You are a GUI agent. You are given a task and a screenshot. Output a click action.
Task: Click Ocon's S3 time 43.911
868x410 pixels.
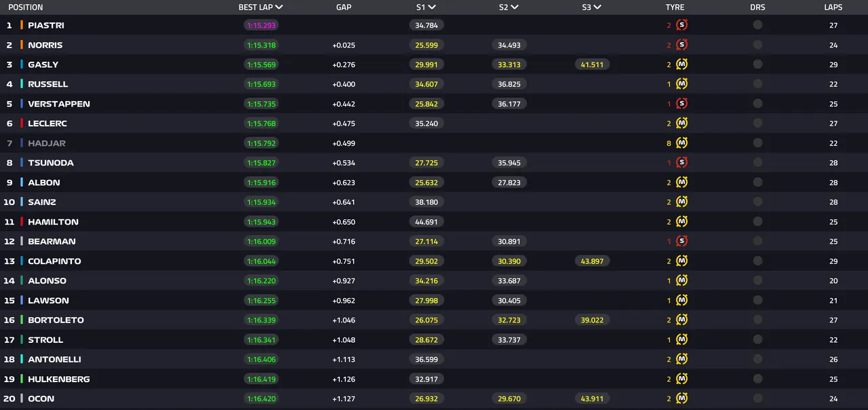pyautogui.click(x=592, y=398)
